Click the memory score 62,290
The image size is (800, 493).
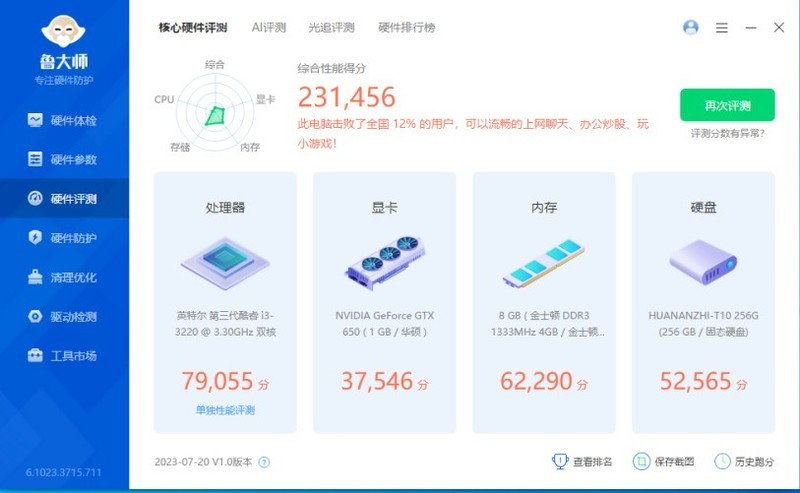coord(536,381)
